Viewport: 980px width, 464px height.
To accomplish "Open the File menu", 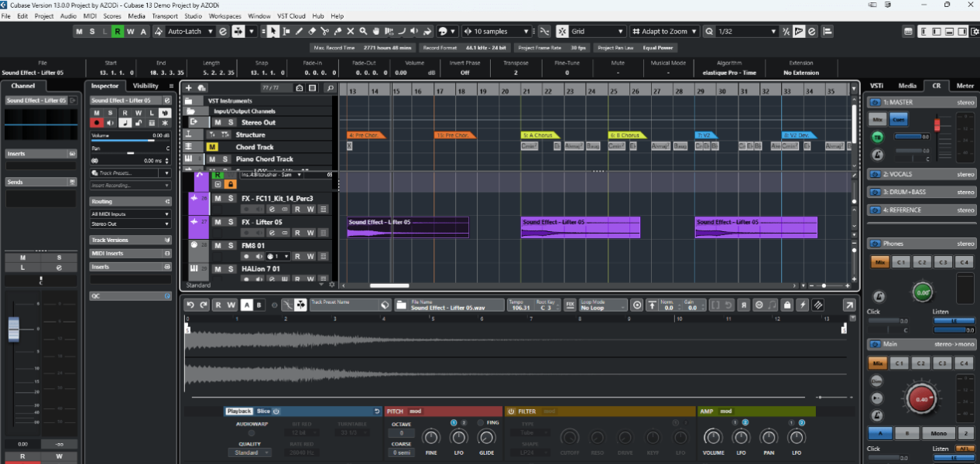I will click(x=7, y=15).
